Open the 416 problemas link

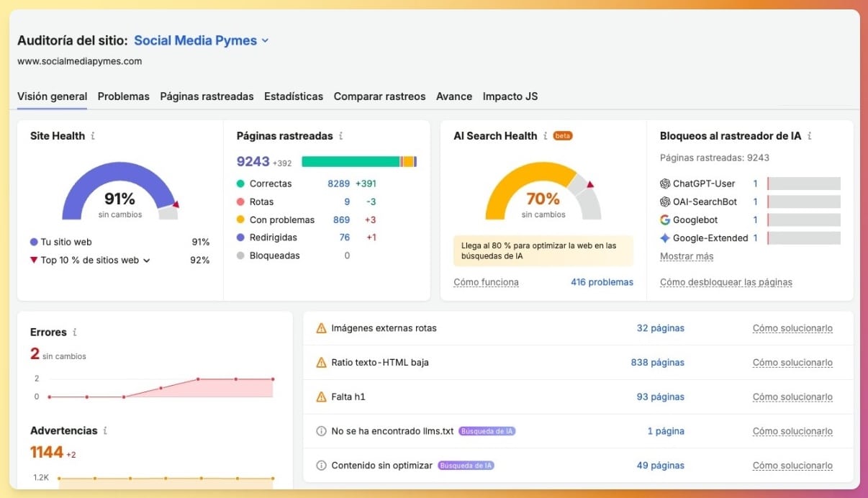click(x=602, y=282)
